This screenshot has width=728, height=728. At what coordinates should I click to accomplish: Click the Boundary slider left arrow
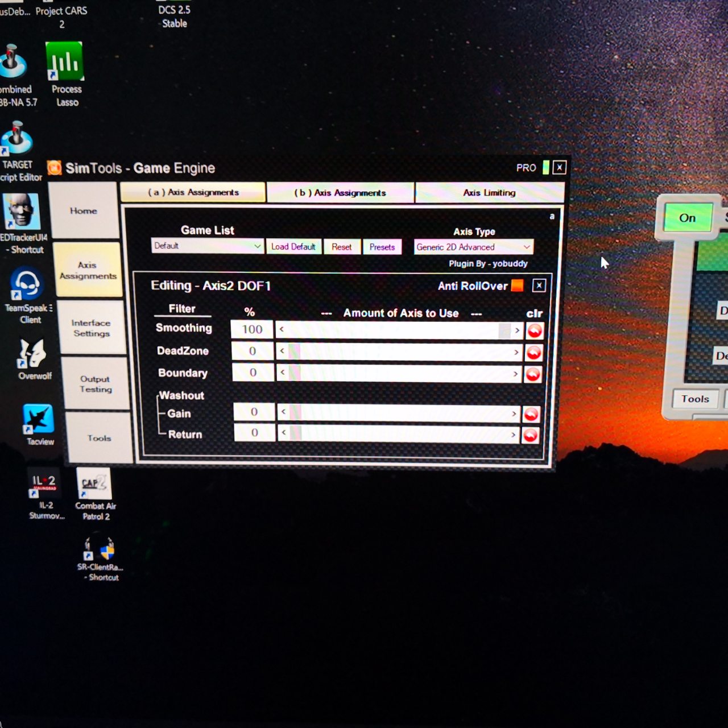pyautogui.click(x=283, y=373)
